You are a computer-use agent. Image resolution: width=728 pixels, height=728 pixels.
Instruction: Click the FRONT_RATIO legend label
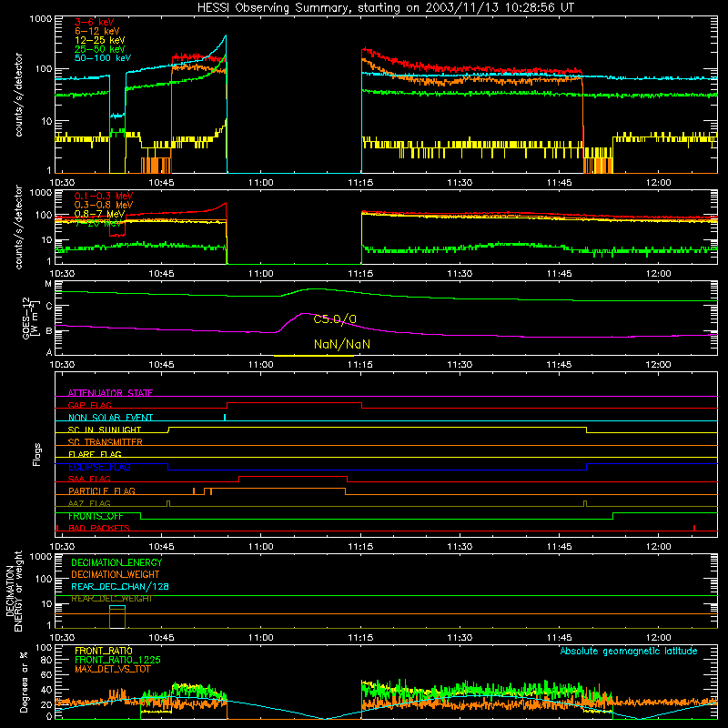tap(104, 651)
